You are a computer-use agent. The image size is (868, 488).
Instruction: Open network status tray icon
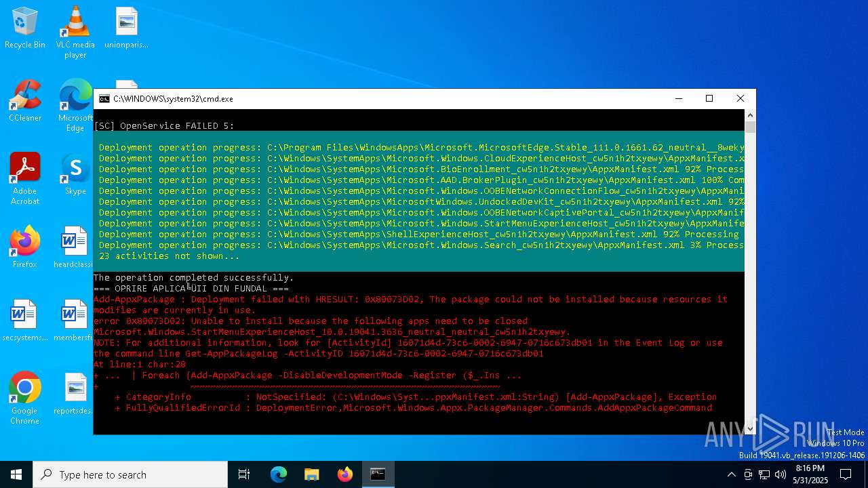(x=764, y=474)
